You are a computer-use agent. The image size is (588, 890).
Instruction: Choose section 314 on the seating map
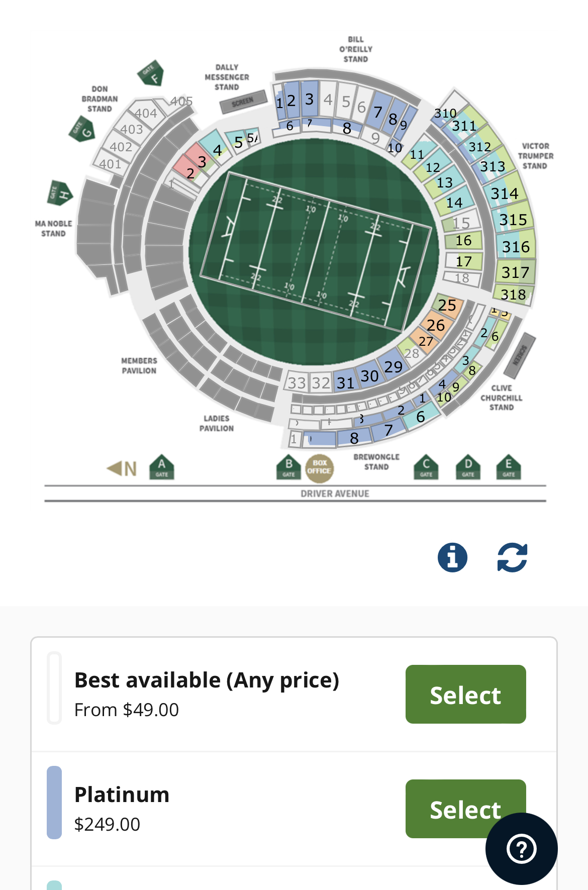[505, 193]
